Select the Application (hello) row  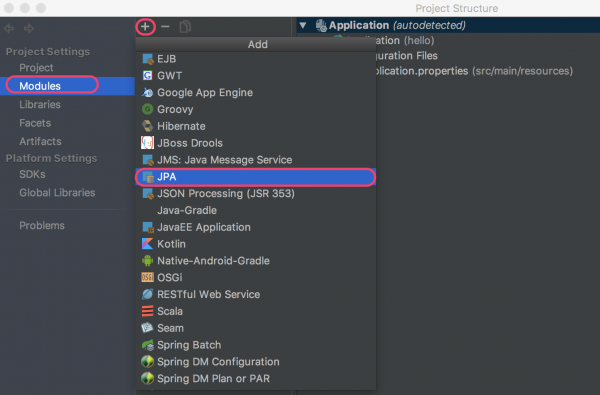click(x=405, y=41)
